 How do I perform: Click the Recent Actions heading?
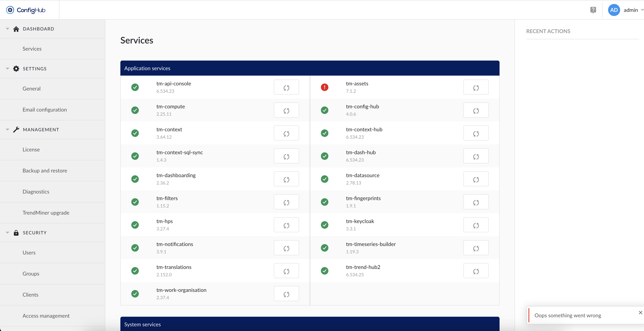click(548, 31)
